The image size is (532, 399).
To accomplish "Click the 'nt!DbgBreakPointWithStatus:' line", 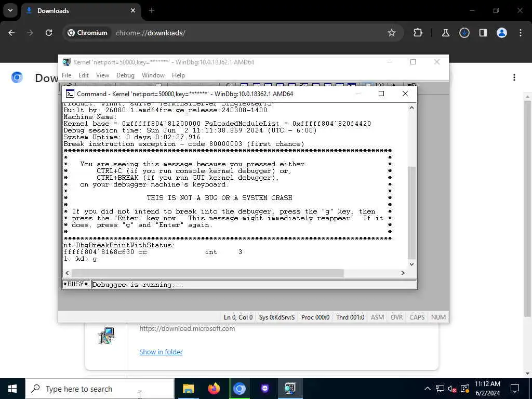I will (119, 245).
